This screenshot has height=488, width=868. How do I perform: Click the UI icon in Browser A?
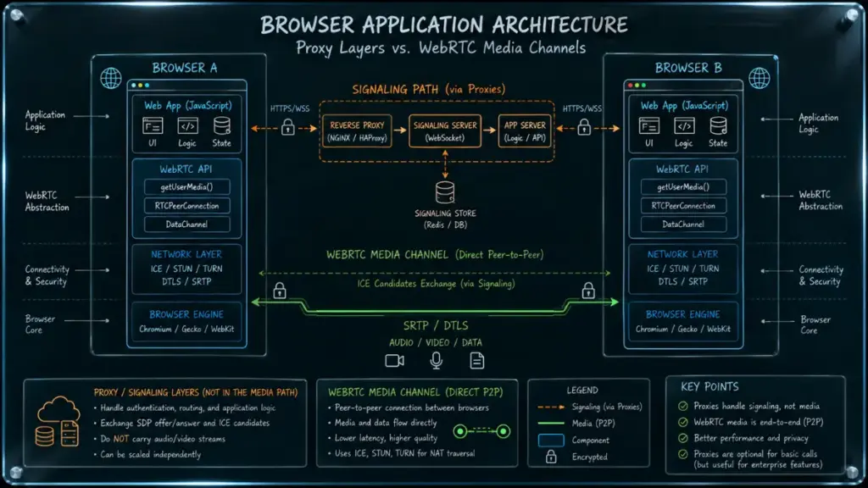click(153, 125)
